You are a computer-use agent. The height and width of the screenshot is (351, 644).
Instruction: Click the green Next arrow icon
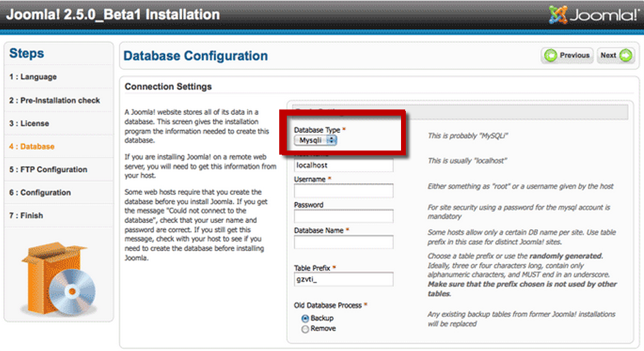click(626, 55)
